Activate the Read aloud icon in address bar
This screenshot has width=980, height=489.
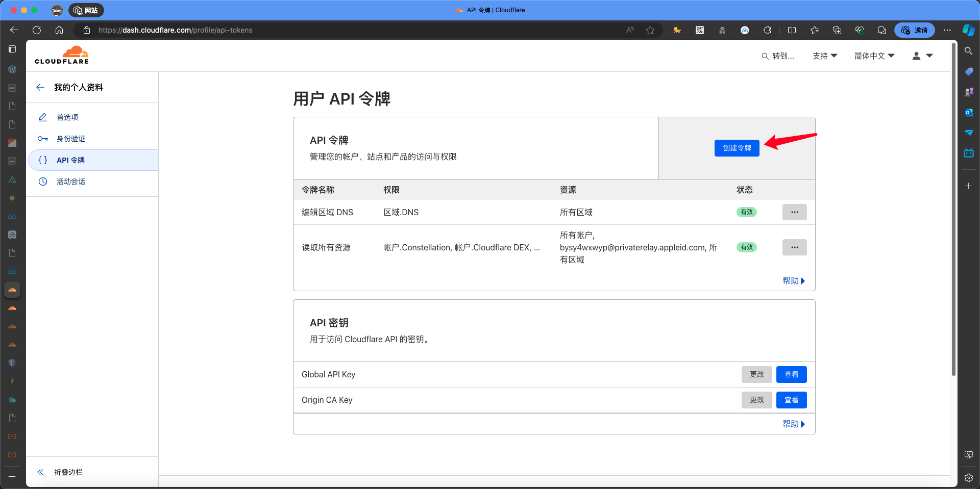(630, 30)
